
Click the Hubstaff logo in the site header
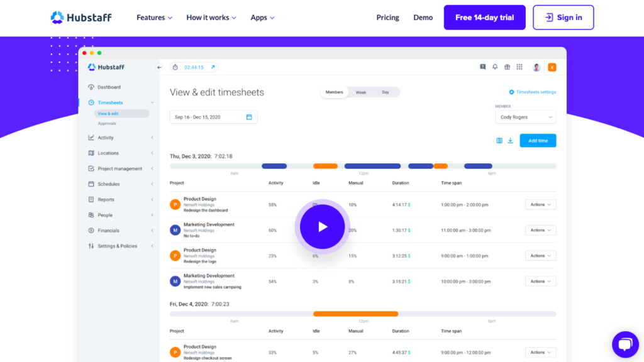point(81,17)
